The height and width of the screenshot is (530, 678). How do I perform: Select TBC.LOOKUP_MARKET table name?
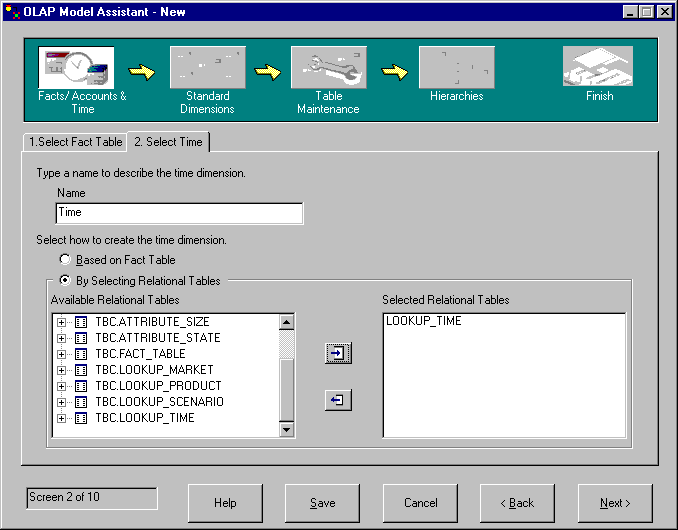tap(154, 370)
